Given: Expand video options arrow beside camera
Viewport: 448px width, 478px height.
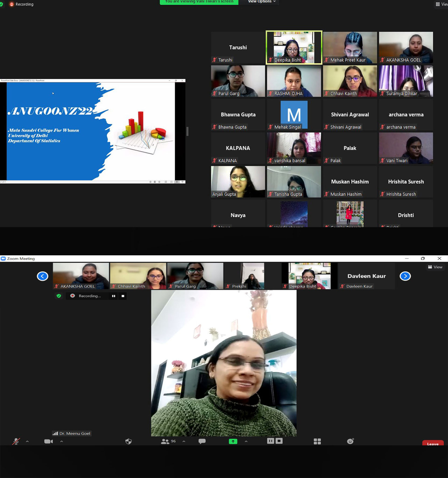Looking at the screenshot, I should point(62,441).
